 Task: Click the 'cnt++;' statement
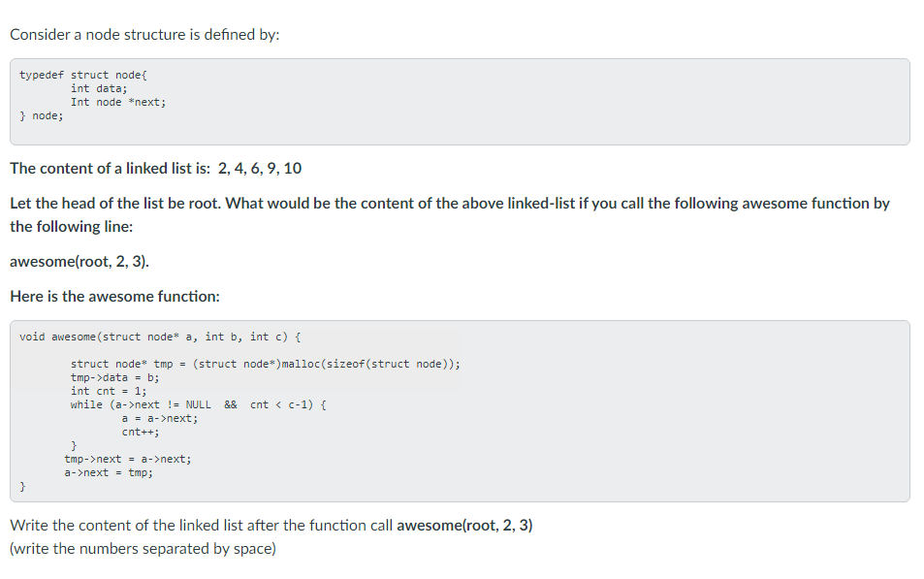[141, 432]
